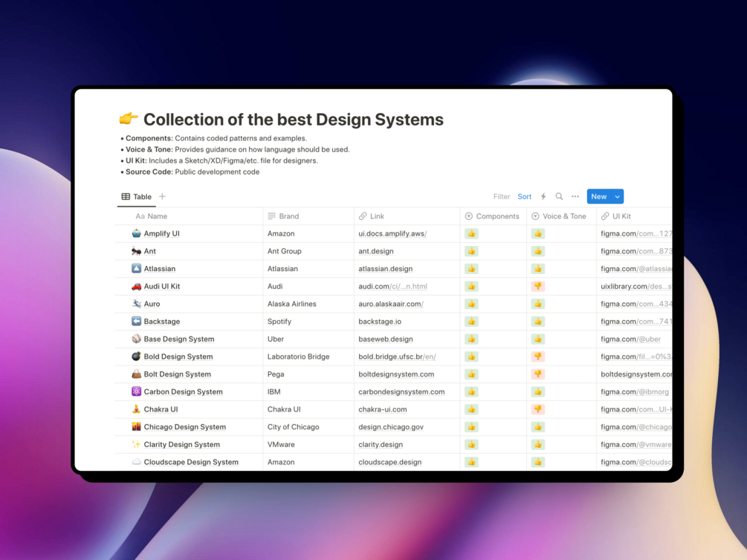Click the Auro row airplane icon
Viewport: 747px width, 560px height.
coord(136,304)
